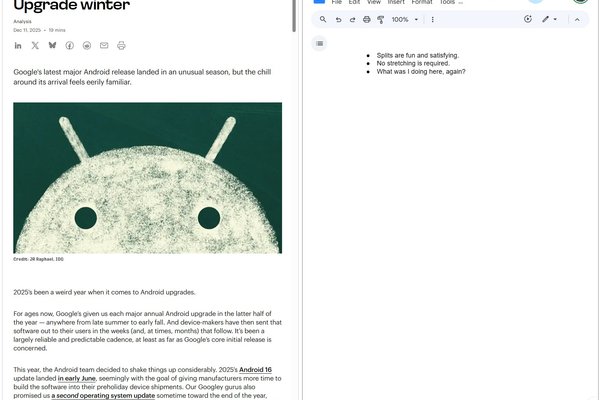Image resolution: width=600 pixels, height=400 pixels.
Task: Open search the menus in Docs toolbar
Action: point(323,19)
